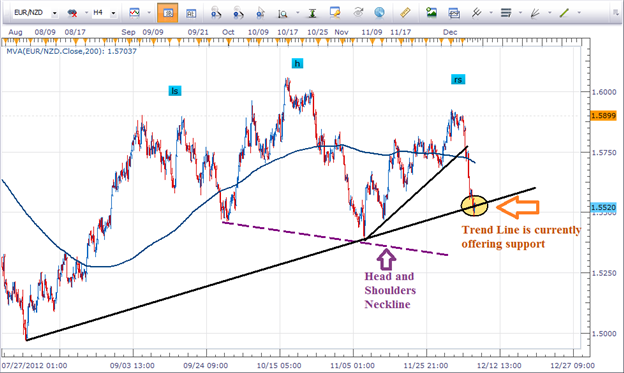This screenshot has width=624, height=373.
Task: Select the horizontal lines drawing tool
Action: point(506,13)
